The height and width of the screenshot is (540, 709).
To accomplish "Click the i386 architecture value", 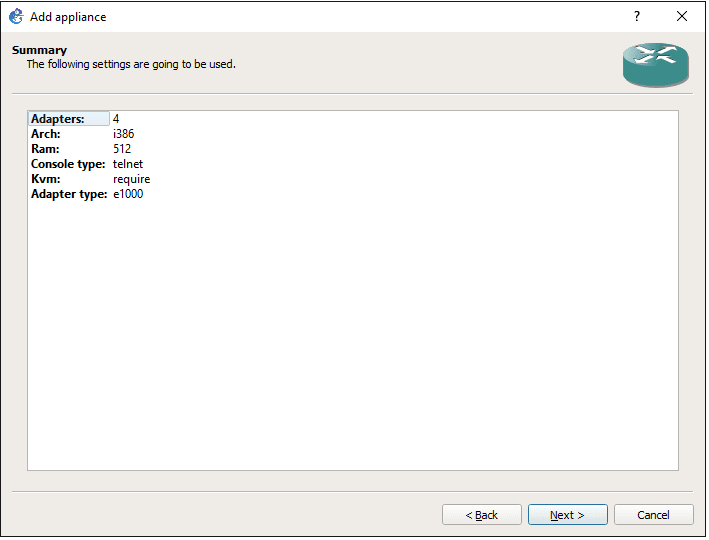I will pyautogui.click(x=123, y=134).
